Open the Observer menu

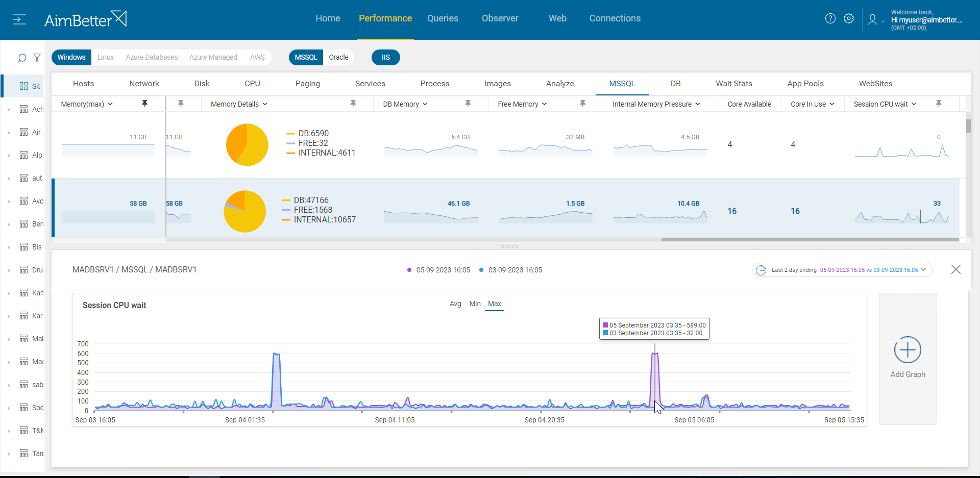[x=500, y=18]
